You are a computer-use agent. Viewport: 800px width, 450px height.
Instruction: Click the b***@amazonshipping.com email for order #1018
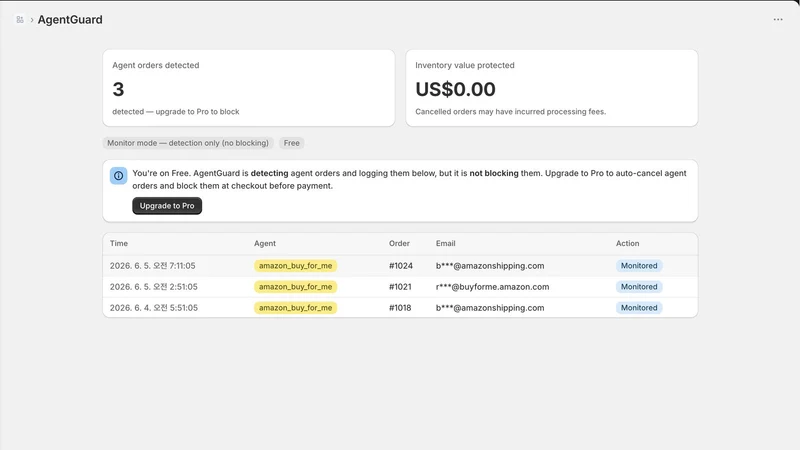click(490, 308)
